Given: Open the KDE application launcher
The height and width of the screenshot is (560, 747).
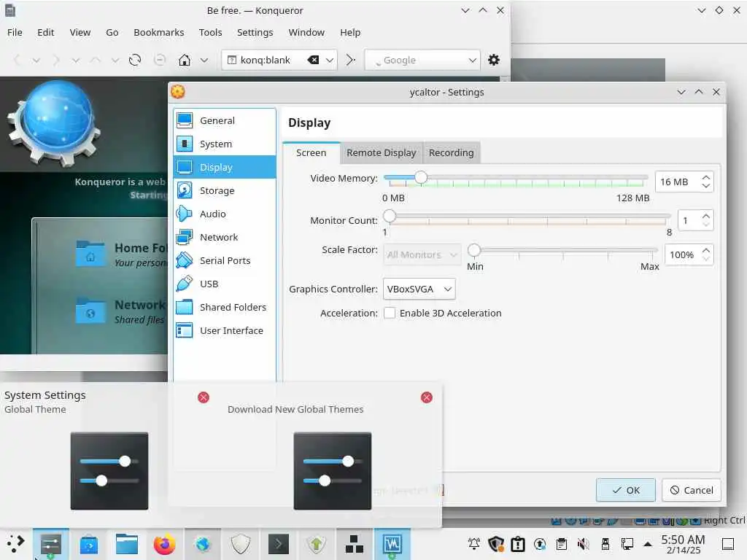Looking at the screenshot, I should point(16,544).
